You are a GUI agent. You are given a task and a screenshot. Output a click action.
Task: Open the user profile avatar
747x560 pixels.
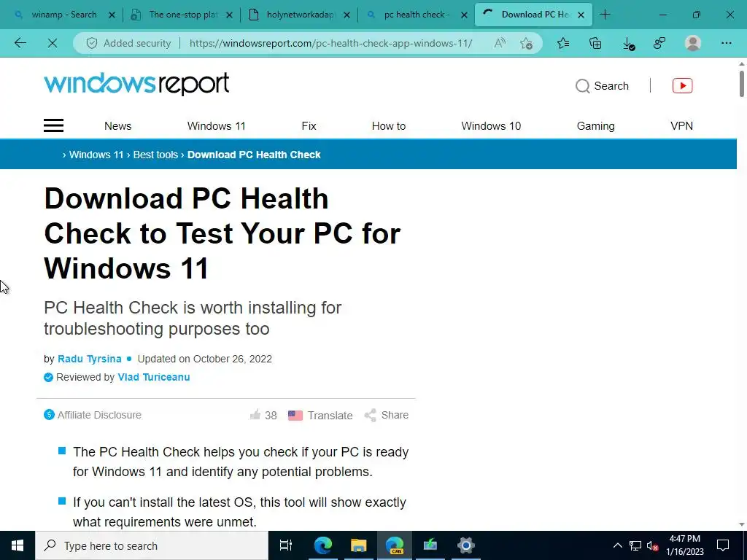point(693,43)
